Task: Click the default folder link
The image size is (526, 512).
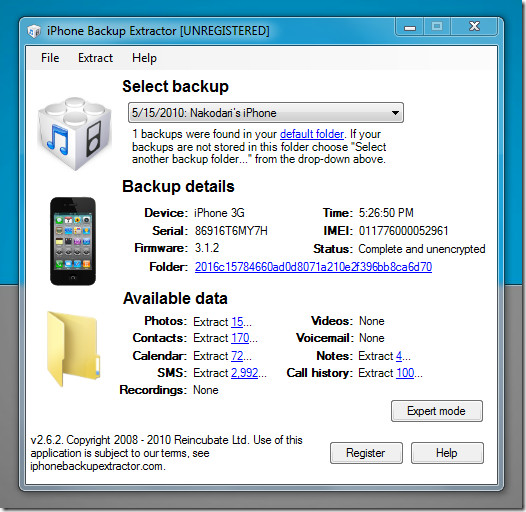Action: tap(312, 134)
